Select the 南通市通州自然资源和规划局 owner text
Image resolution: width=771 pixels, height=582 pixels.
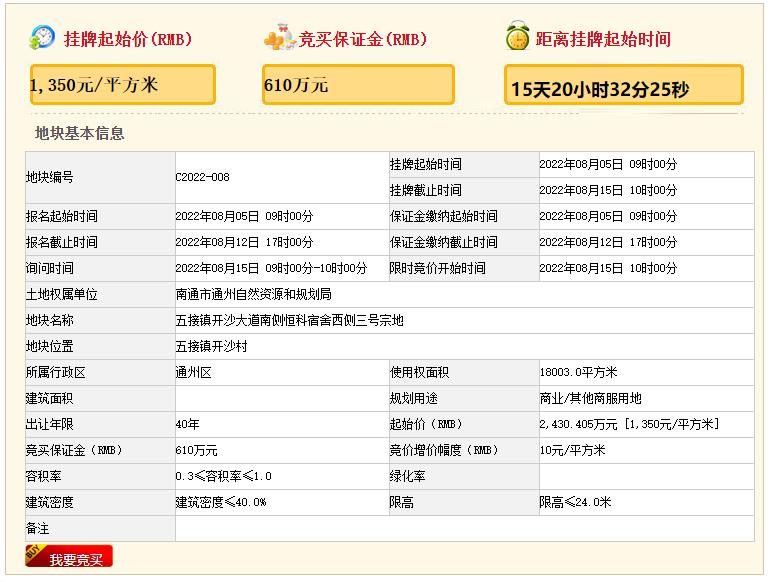tap(253, 294)
